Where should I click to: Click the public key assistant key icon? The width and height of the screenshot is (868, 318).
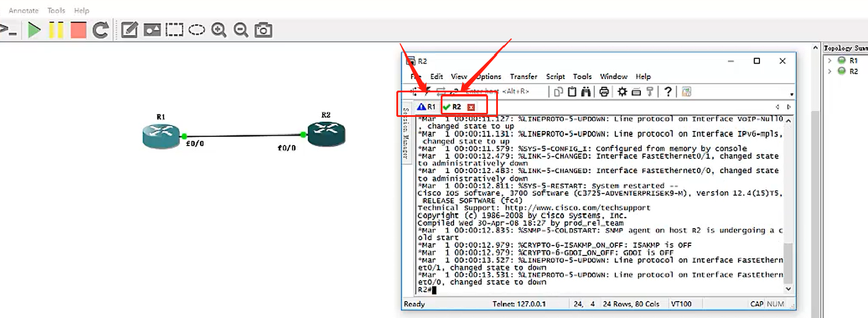649,92
